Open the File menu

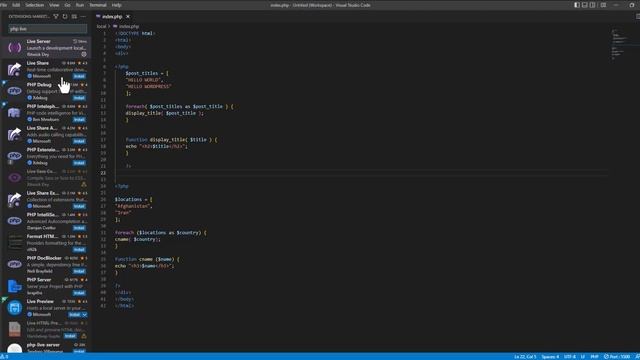4,5
